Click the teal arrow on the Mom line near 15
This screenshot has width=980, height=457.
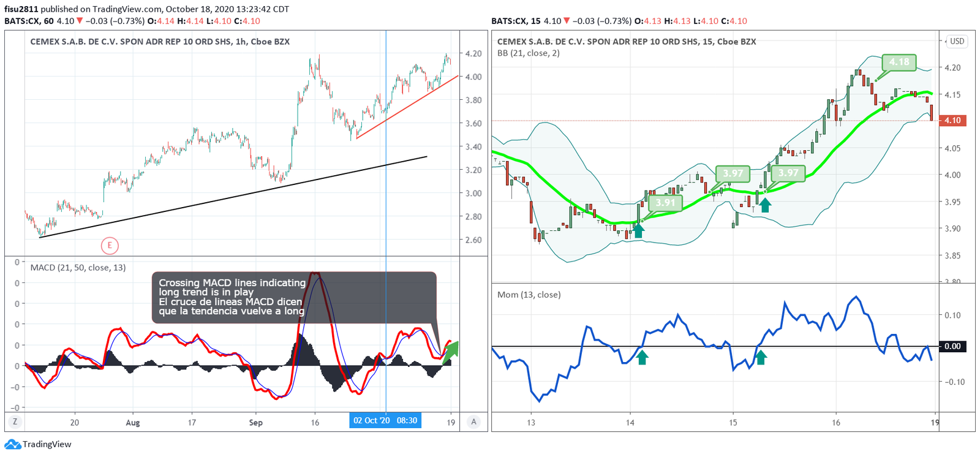coord(761,357)
